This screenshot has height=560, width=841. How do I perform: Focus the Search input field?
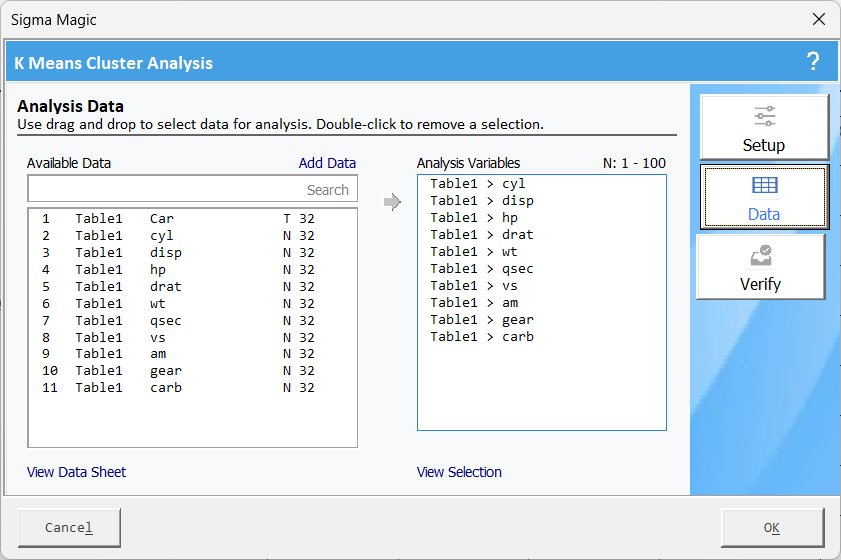pos(192,189)
